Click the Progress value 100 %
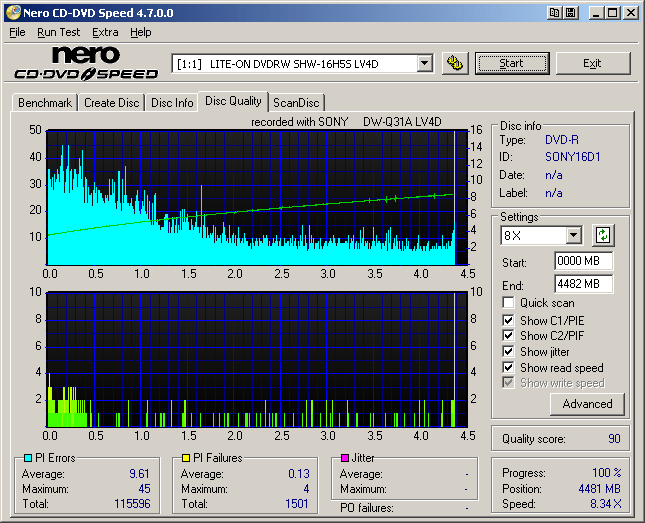 tap(606, 472)
